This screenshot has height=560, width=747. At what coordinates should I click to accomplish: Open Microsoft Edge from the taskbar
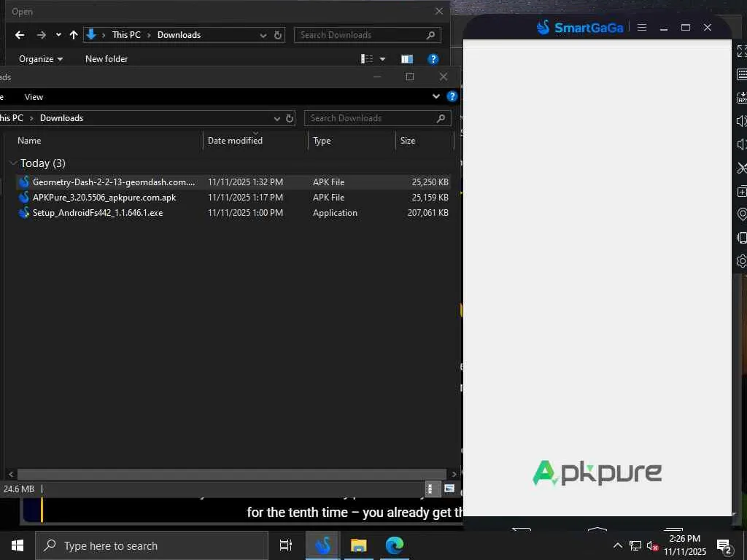[x=395, y=545]
